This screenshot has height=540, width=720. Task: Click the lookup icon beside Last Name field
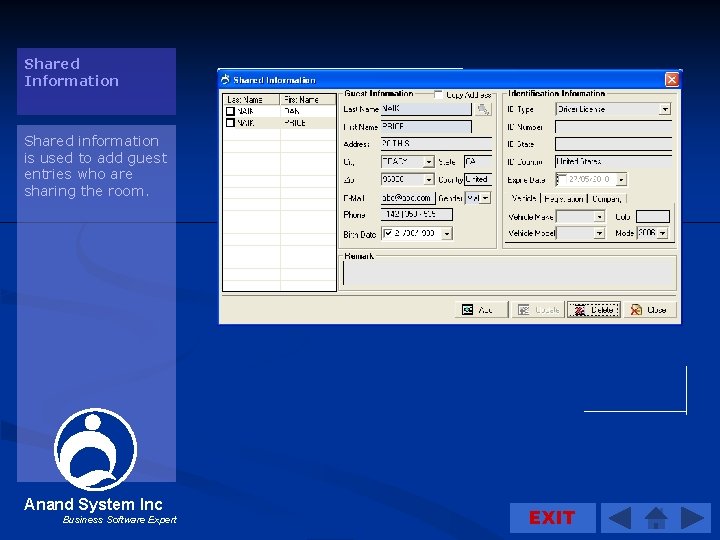[483, 109]
